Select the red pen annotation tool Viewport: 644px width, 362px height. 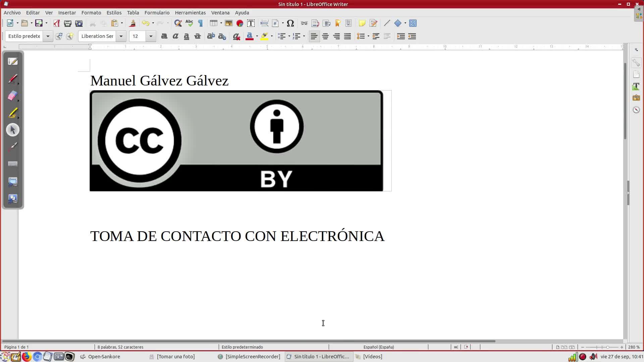pyautogui.click(x=12, y=79)
